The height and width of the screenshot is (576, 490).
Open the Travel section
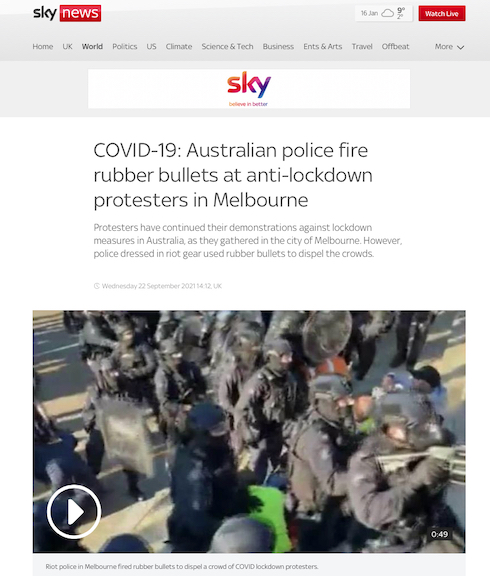pyautogui.click(x=362, y=47)
